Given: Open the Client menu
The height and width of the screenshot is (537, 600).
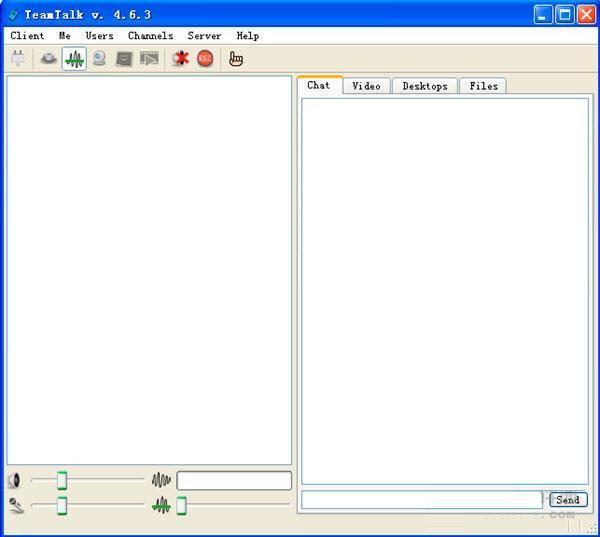Looking at the screenshot, I should tap(27, 36).
